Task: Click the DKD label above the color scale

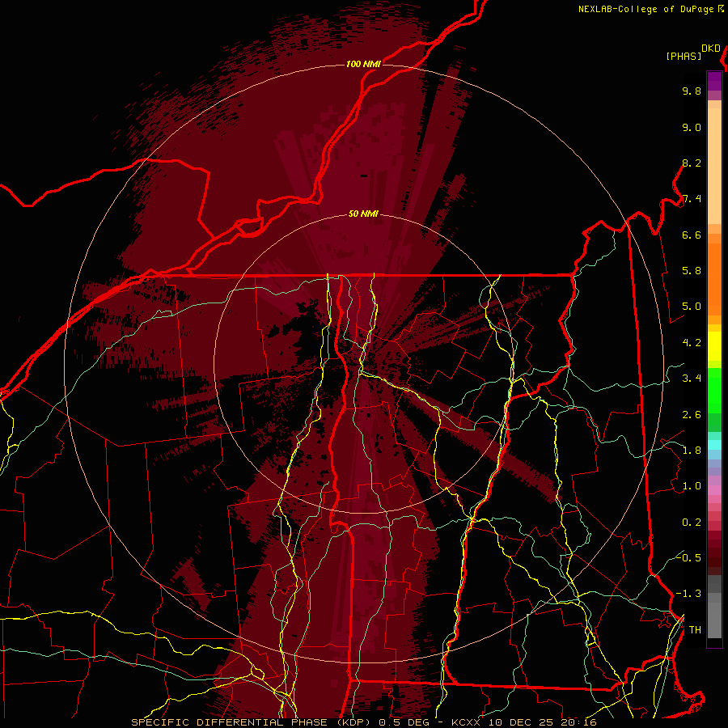Action: [x=711, y=49]
